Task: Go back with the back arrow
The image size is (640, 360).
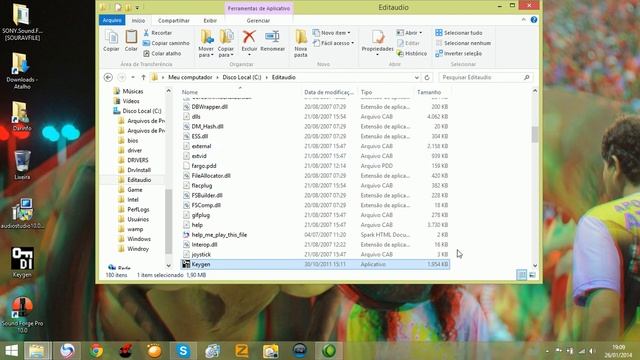Action: [108, 77]
